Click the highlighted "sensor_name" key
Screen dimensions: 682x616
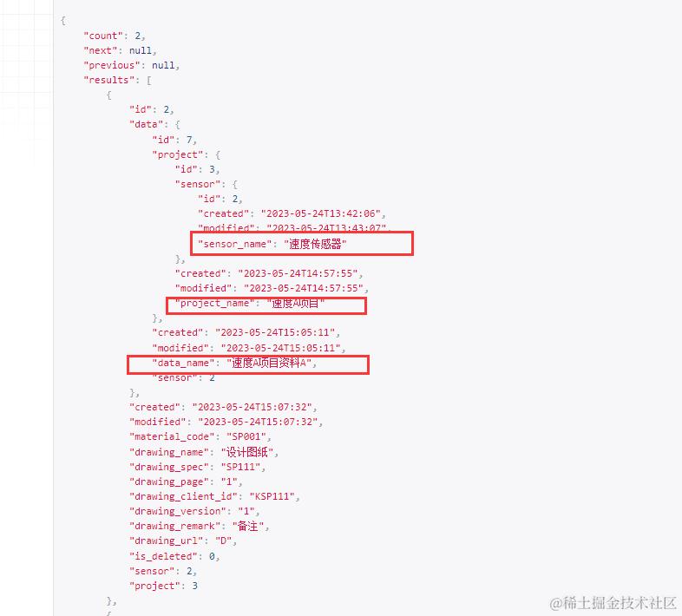[235, 244]
